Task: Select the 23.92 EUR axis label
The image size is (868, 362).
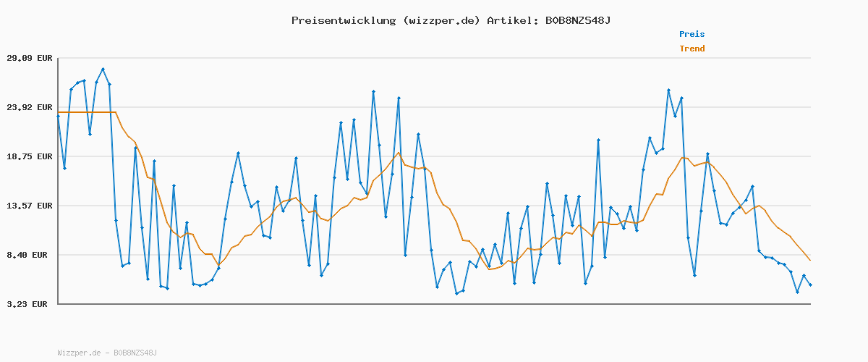Action: [30, 107]
